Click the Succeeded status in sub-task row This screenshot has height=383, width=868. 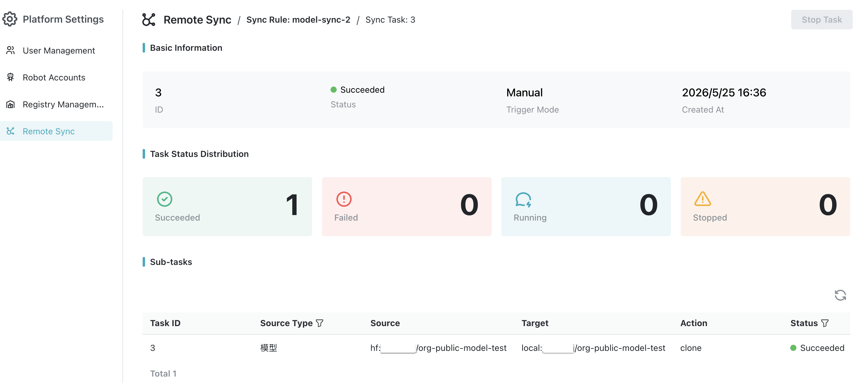pyautogui.click(x=817, y=348)
